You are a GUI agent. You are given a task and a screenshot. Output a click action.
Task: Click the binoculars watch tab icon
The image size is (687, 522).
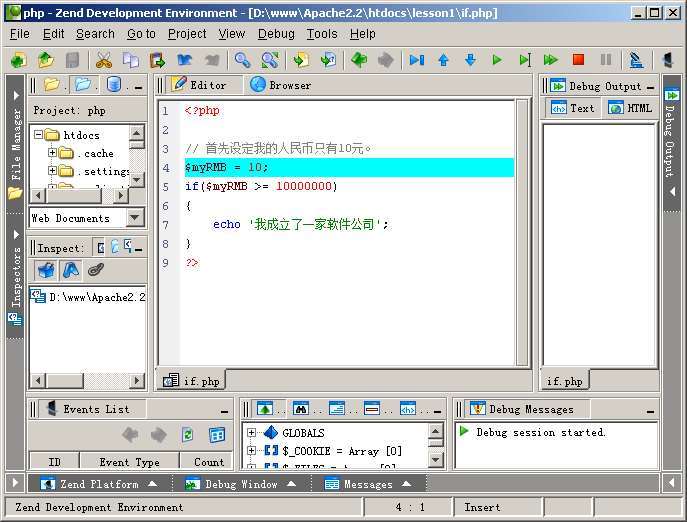pyautogui.click(x=301, y=409)
